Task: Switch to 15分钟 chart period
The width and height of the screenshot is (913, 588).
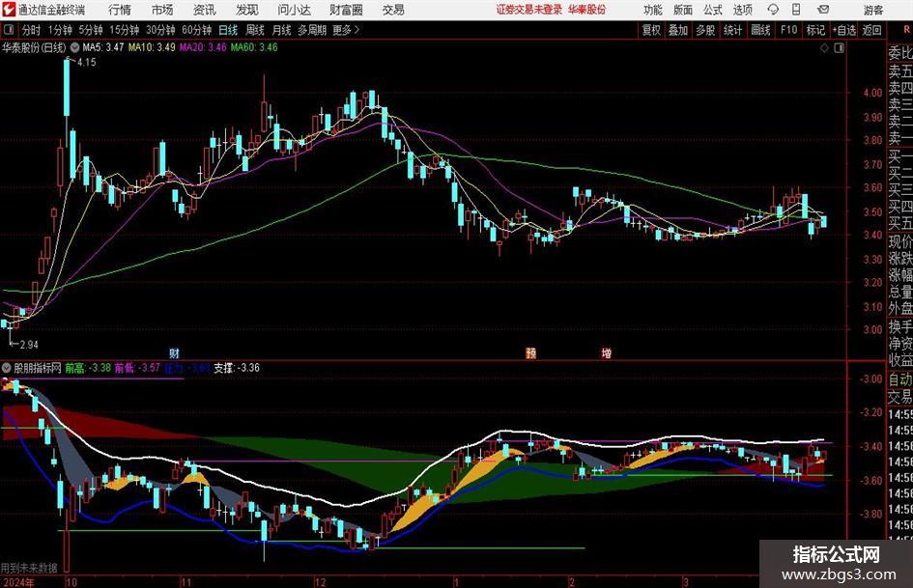Action: (124, 30)
